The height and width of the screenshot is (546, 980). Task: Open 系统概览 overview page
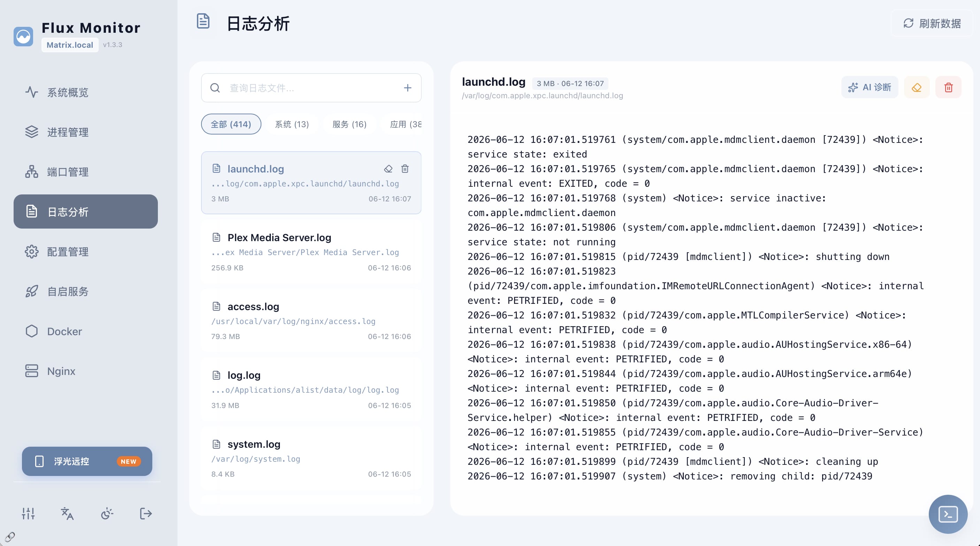tap(86, 92)
